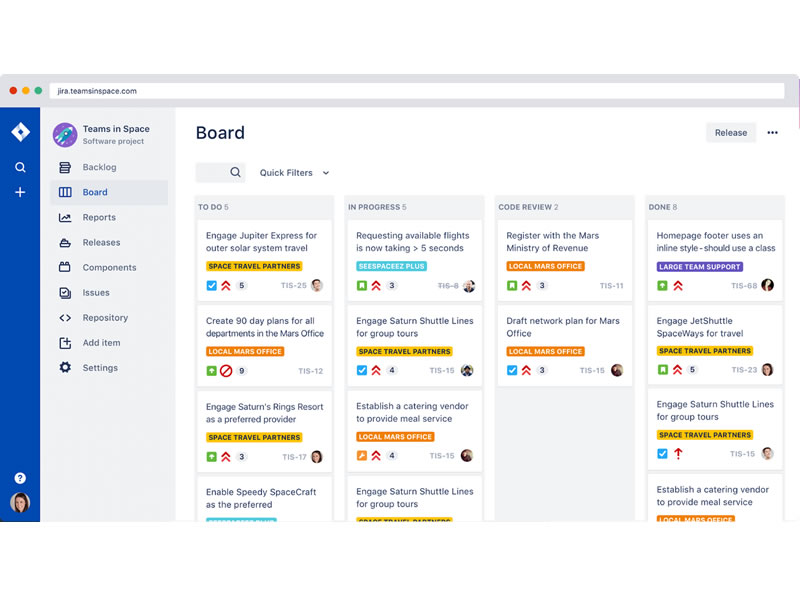Click the SEESPACEEZ PLUS teal label
Screen dimensions: 800x600
tap(391, 267)
